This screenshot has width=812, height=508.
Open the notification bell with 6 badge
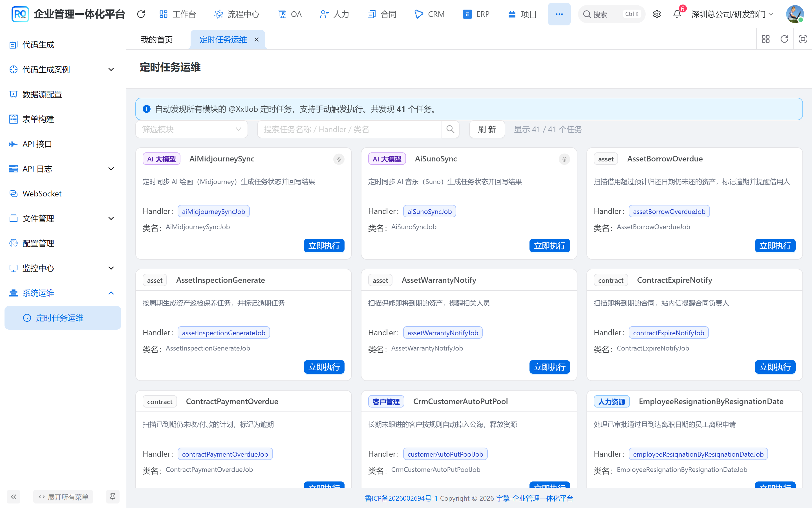click(677, 14)
